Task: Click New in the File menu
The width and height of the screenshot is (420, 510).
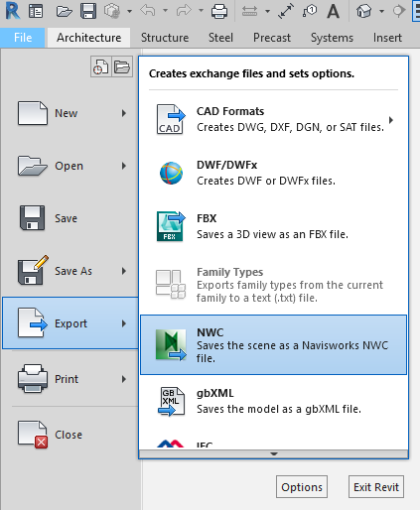Action: 70,113
